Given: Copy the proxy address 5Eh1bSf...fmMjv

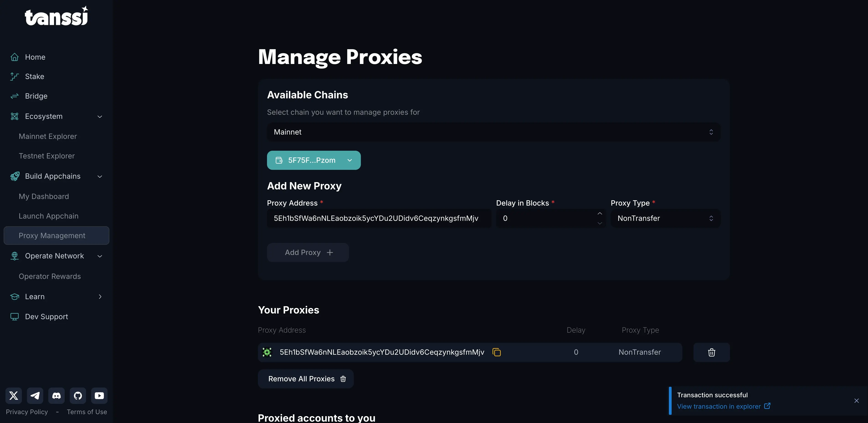Looking at the screenshot, I should (497, 352).
